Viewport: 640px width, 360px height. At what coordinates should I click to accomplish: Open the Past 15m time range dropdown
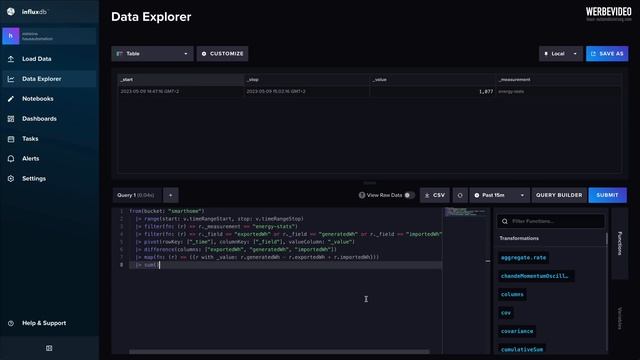point(500,195)
